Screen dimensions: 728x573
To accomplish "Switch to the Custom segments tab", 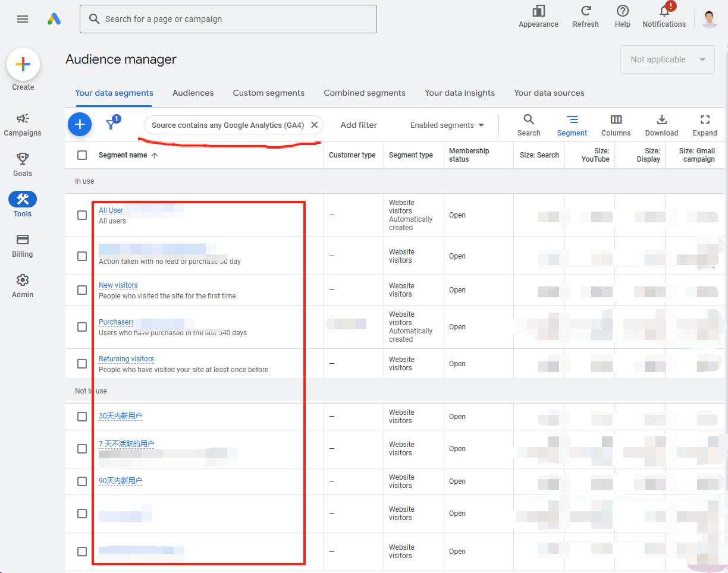I will tap(268, 93).
